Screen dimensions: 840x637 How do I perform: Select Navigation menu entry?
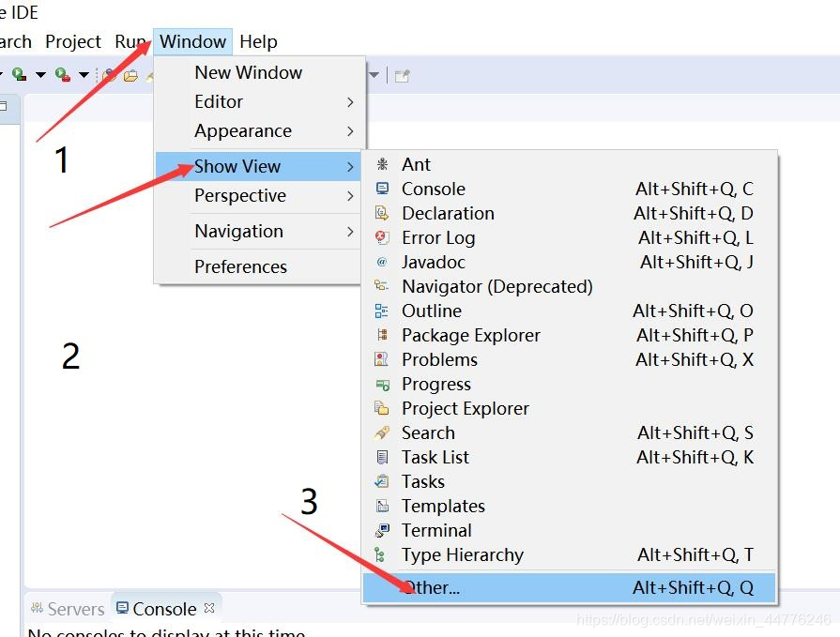tap(260, 231)
